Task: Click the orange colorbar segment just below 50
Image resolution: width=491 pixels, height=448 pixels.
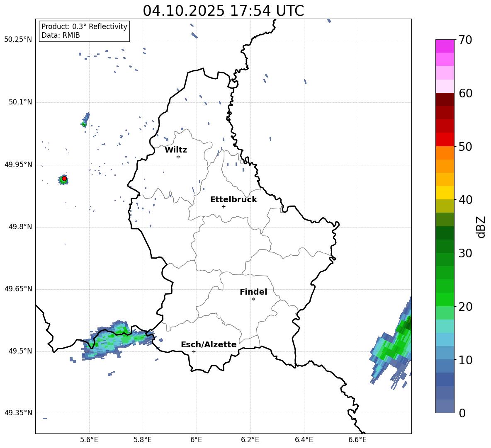Action: click(x=445, y=153)
